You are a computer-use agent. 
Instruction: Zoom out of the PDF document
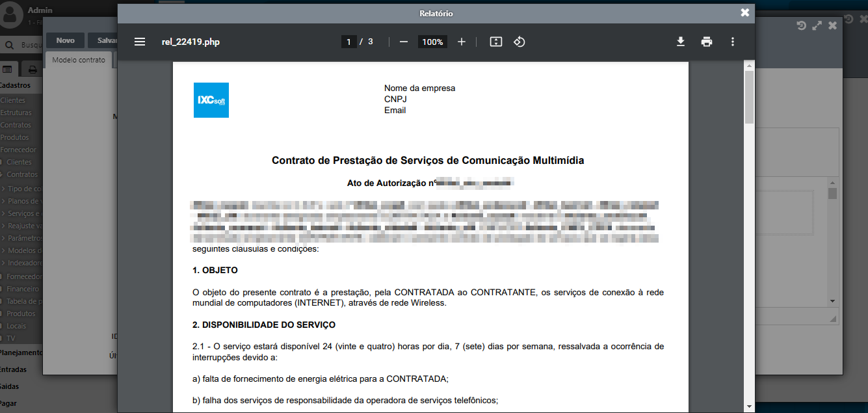tap(404, 42)
